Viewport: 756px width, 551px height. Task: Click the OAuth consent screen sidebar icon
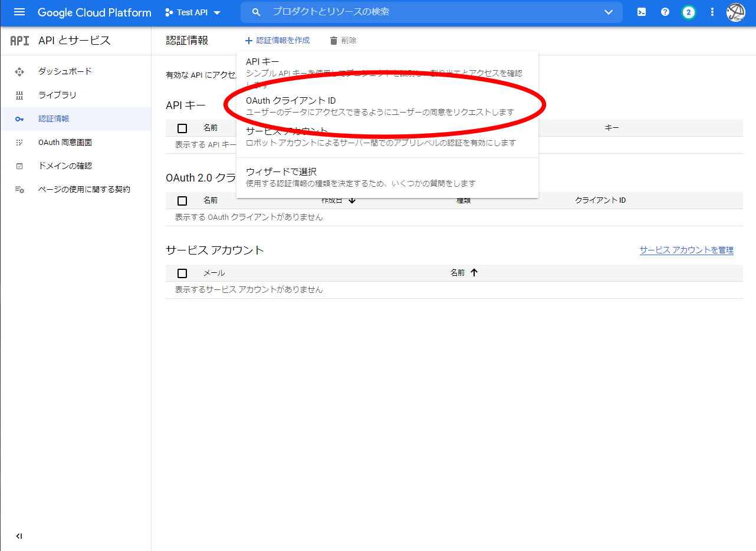pos(19,142)
